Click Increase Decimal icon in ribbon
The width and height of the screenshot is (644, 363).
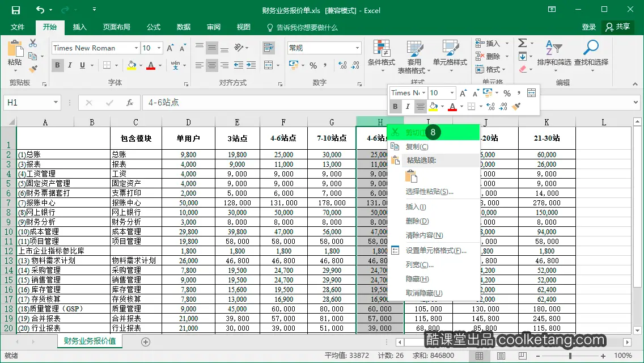click(x=342, y=65)
